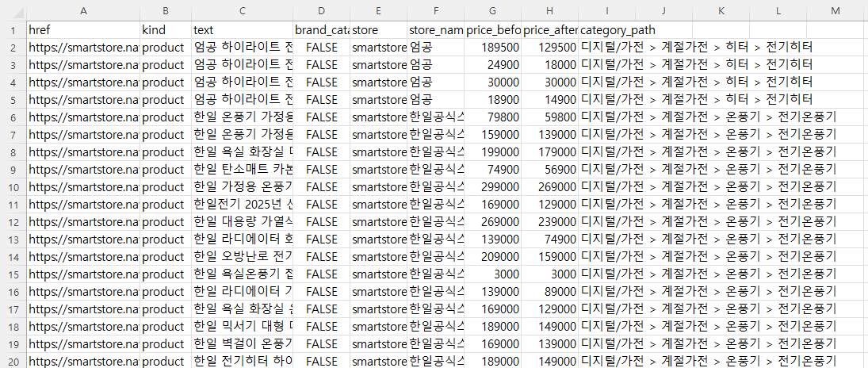Viewport: 868px width, 368px height.
Task: Select column D header
Action: (322, 10)
